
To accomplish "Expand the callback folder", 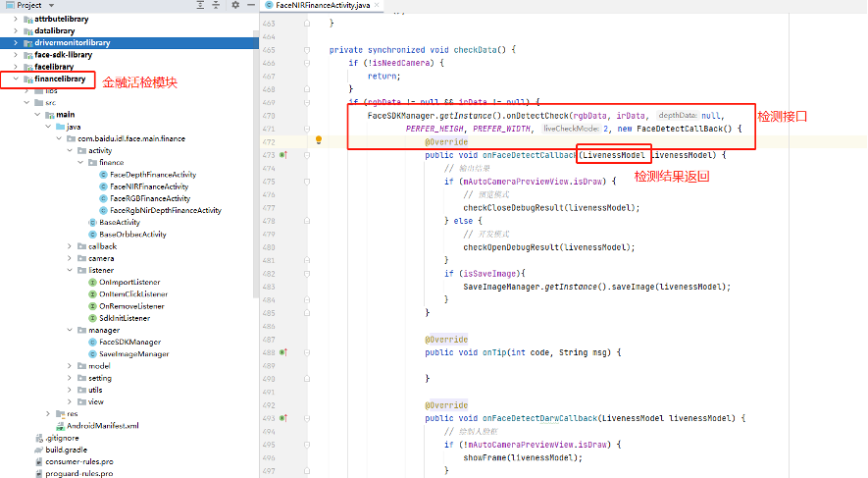I will pos(70,246).
